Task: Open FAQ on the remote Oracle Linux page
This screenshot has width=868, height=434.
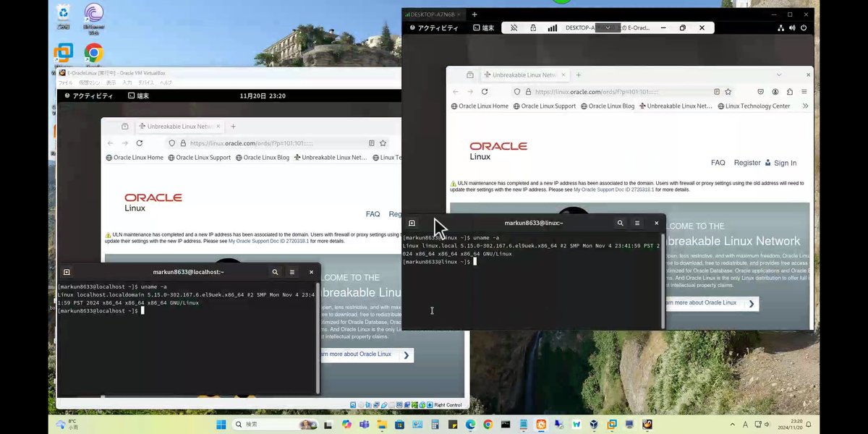Action: point(718,163)
